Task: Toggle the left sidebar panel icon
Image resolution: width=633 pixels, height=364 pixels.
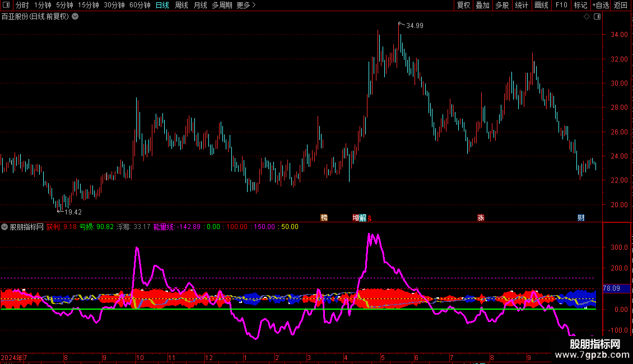Action: coord(6,6)
